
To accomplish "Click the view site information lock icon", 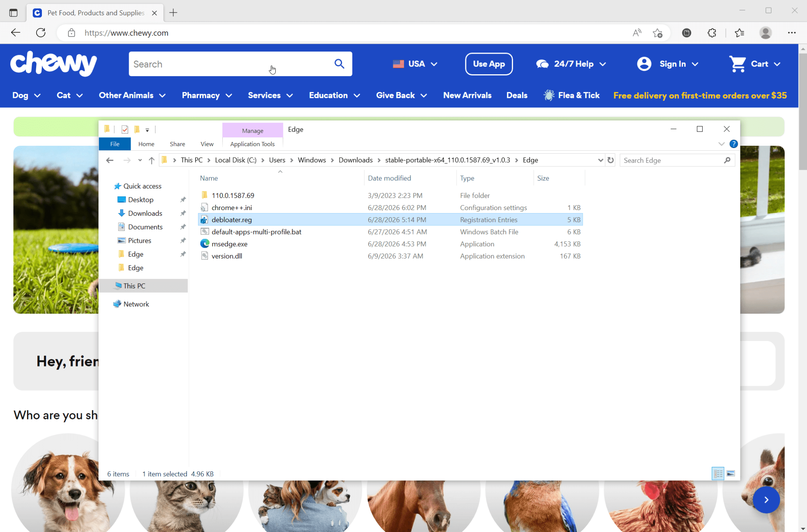I will click(71, 33).
